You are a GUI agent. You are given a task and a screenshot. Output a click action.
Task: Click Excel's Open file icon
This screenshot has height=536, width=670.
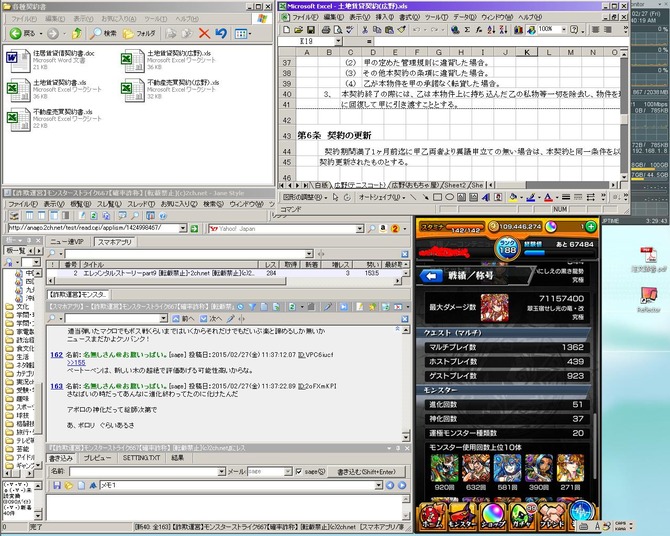click(298, 29)
